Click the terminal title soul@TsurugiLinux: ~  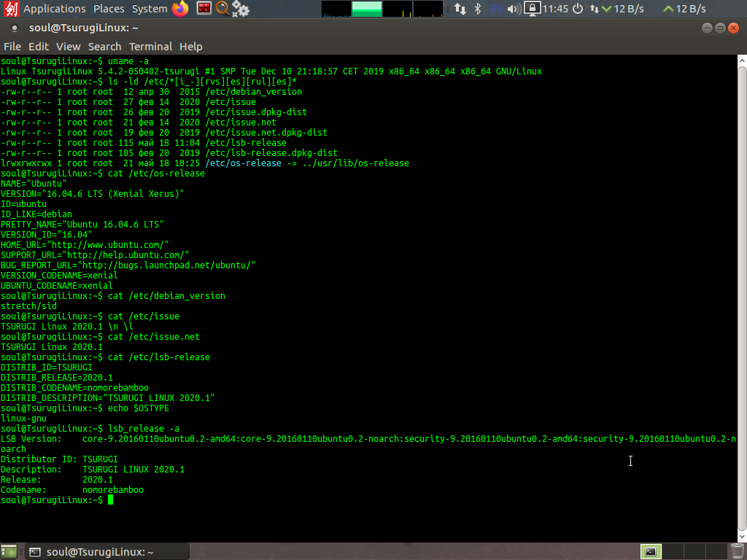[83, 28]
